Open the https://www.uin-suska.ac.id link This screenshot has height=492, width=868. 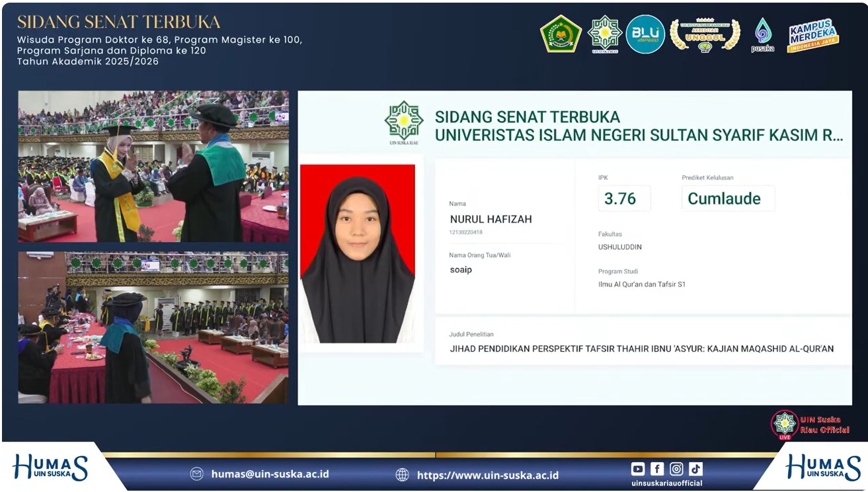[x=487, y=475]
